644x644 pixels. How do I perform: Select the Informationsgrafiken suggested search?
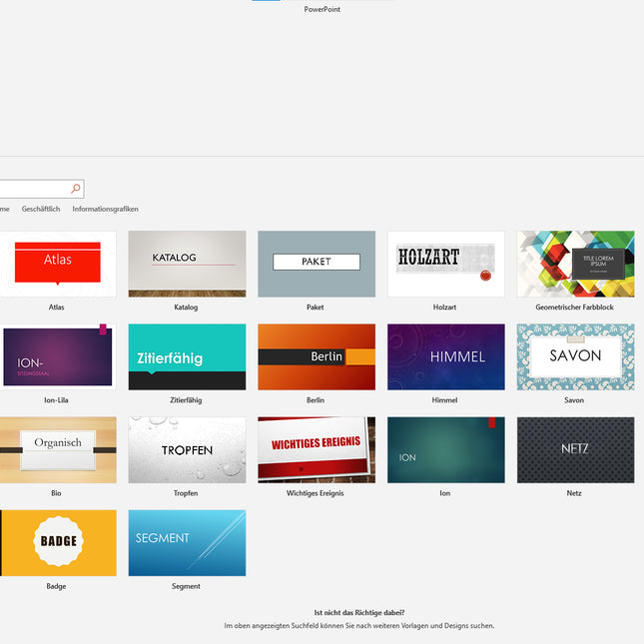[105, 209]
